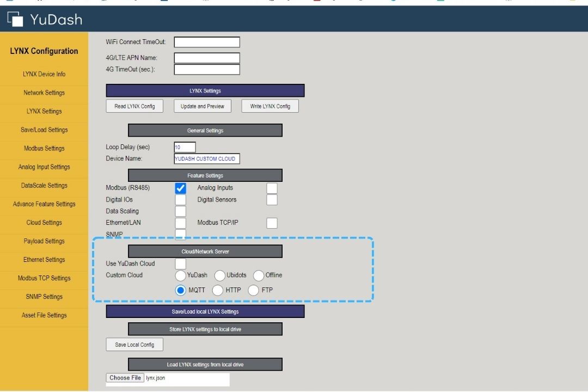Click the Save/Load local LYNX Settings header

point(205,312)
